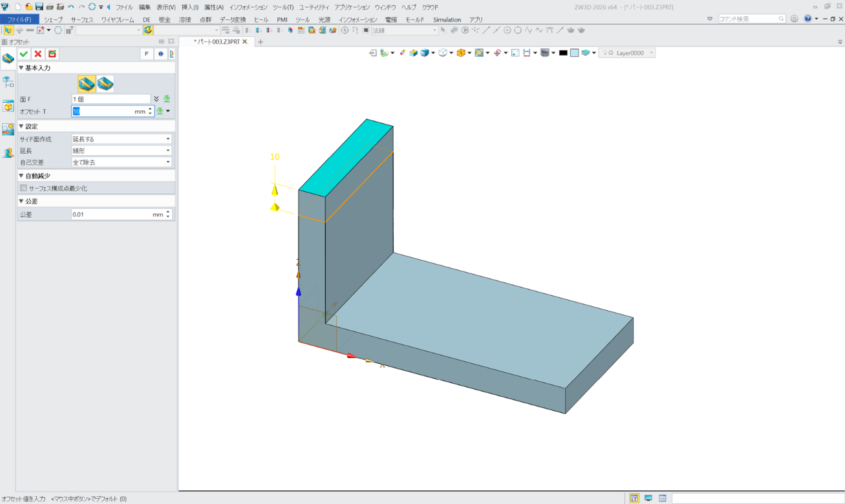Select the second offset type icon in 基本入力
Image resolution: width=845 pixels, height=504 pixels.
[105, 83]
